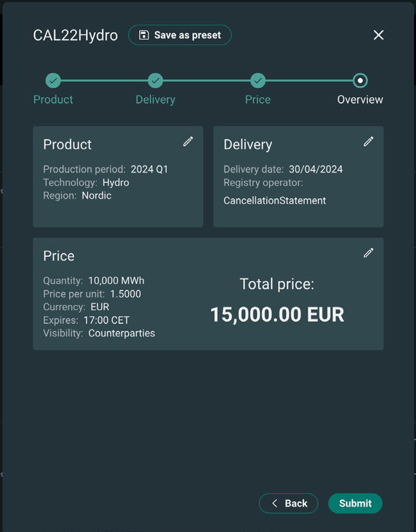Go Back to the previous step

click(289, 503)
